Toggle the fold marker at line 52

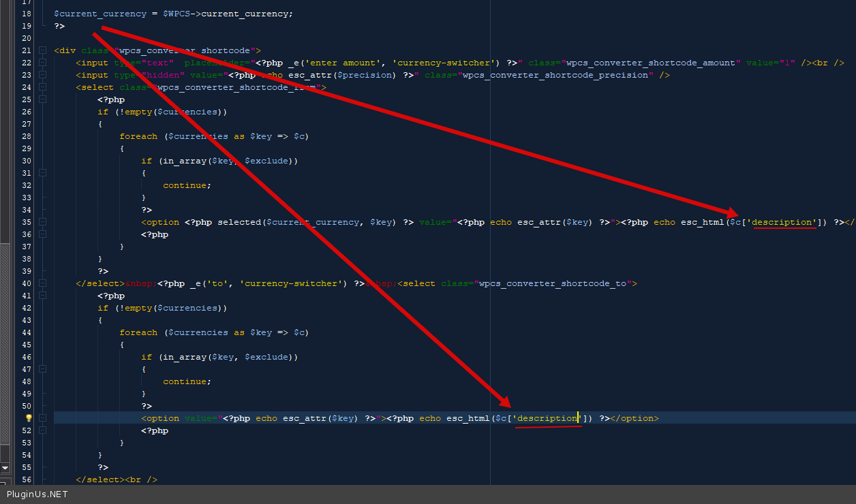tap(42, 430)
